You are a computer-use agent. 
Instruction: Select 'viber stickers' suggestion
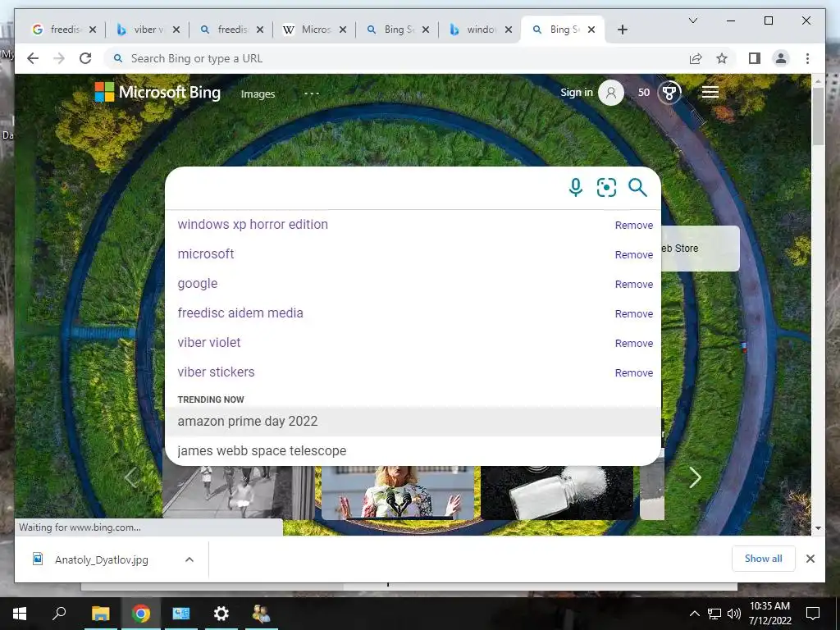[x=216, y=372]
